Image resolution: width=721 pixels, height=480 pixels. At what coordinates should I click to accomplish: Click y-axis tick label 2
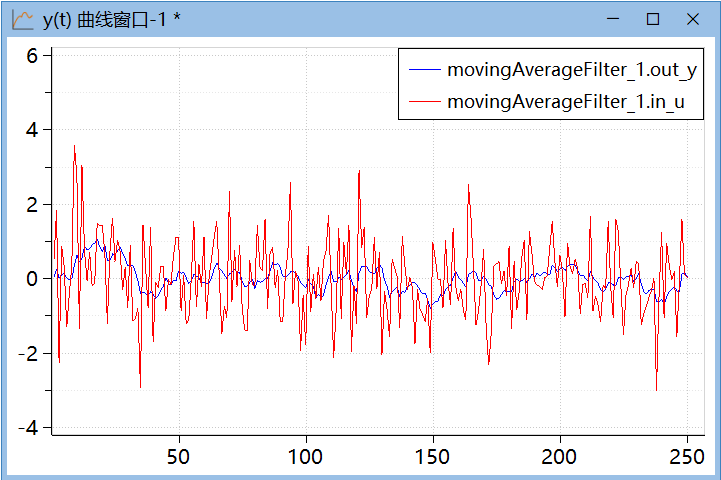[32, 204]
